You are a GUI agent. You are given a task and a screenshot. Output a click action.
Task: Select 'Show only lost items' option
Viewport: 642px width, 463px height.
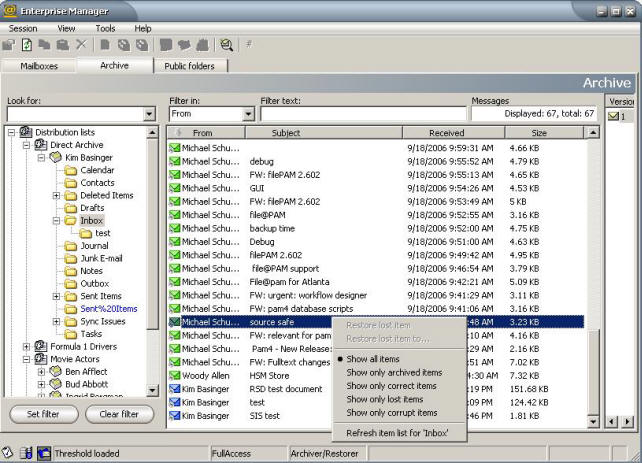(x=384, y=399)
